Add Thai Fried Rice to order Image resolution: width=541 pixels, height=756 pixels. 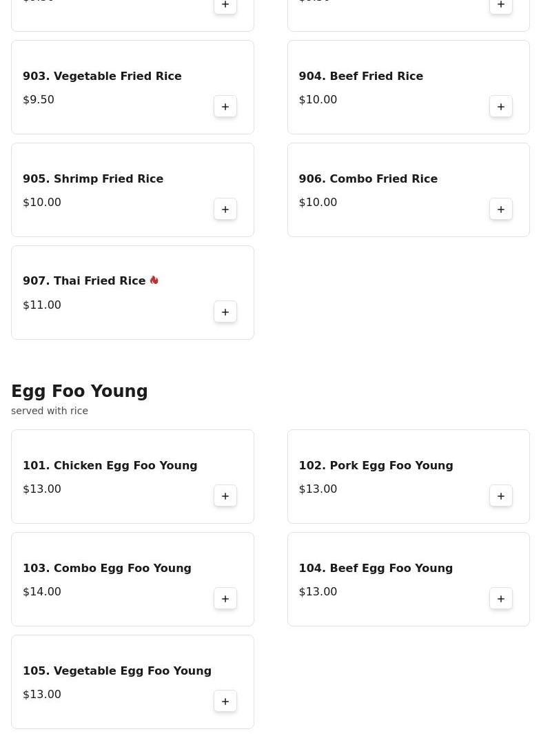pyautogui.click(x=225, y=312)
